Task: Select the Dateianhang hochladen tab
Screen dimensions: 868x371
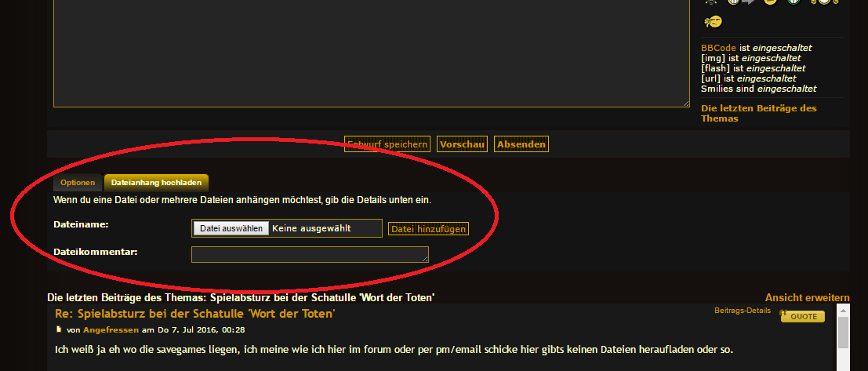Action: point(156,182)
